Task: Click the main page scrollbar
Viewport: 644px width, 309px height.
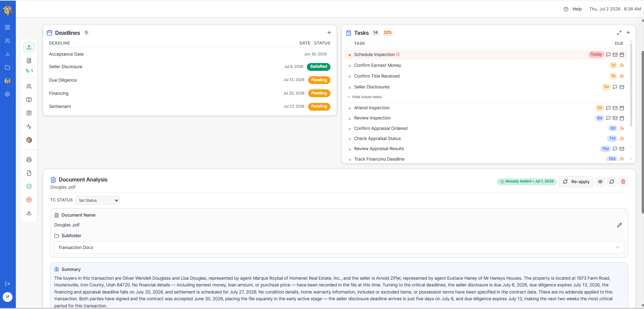Action: [643, 132]
